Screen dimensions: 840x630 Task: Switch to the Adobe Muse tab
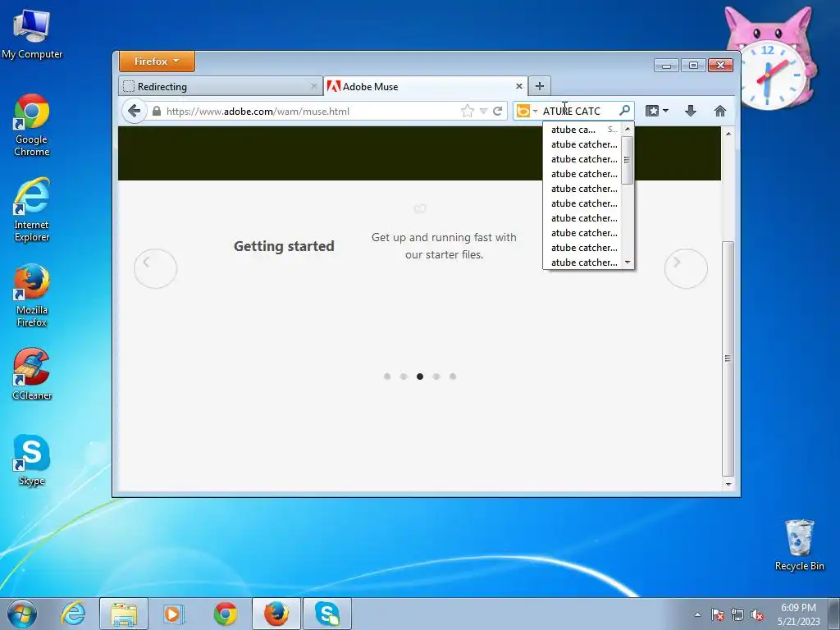[426, 86]
